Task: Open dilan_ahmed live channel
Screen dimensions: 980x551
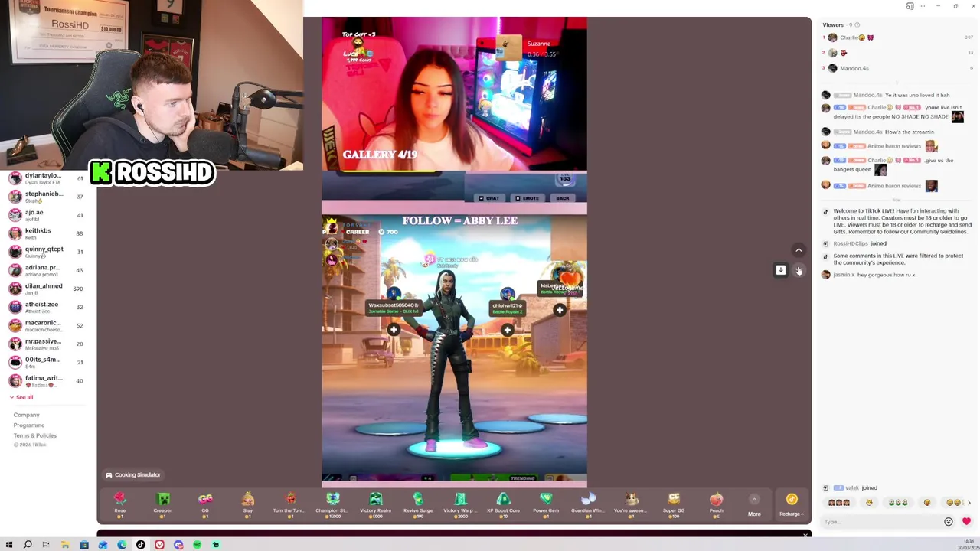Action: click(46, 289)
